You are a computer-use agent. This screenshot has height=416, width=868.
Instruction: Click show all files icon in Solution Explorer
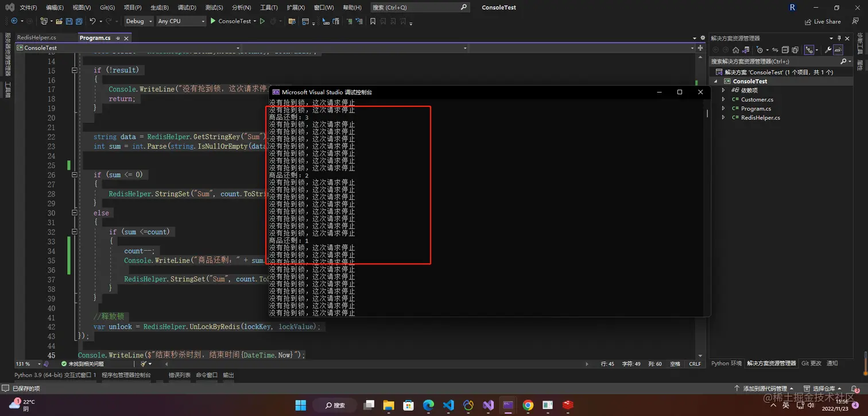(795, 50)
